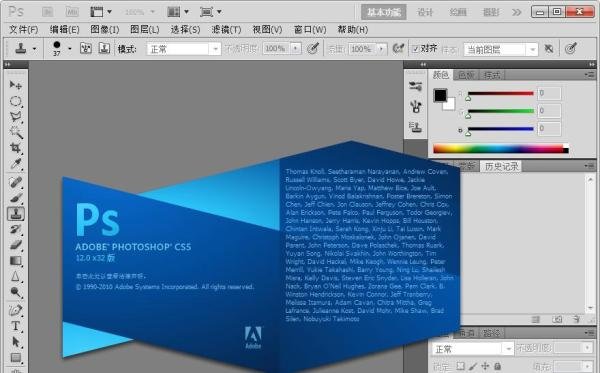
Task: Open collapsed Clone Source panel icon
Action: (415, 126)
